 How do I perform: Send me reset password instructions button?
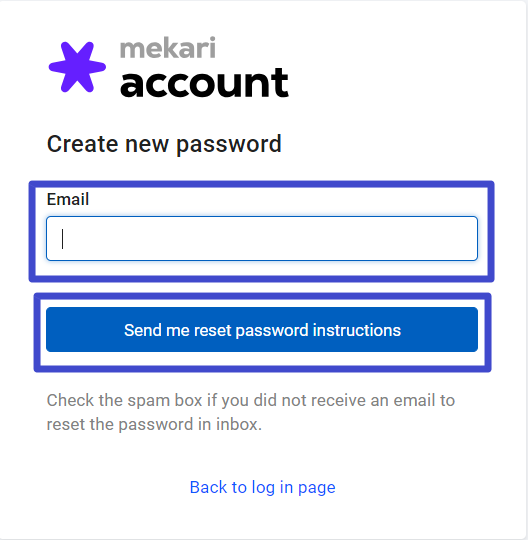(262, 330)
